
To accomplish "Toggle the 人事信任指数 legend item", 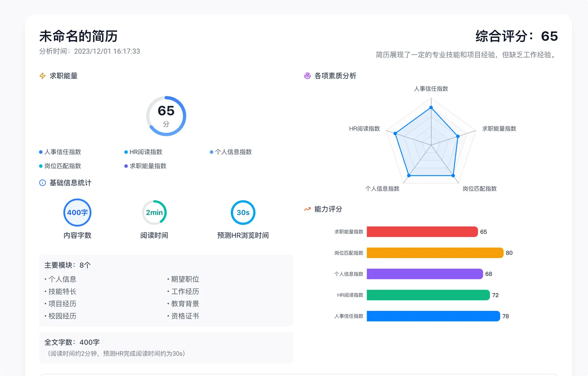I will click(60, 152).
